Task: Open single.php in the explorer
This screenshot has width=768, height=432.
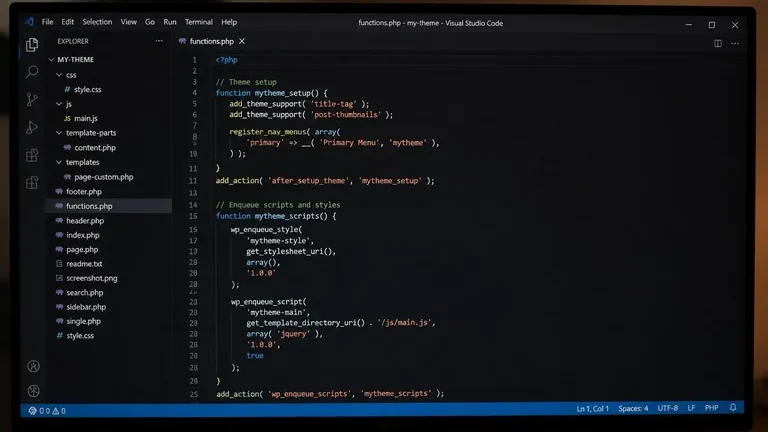Action: click(x=83, y=321)
